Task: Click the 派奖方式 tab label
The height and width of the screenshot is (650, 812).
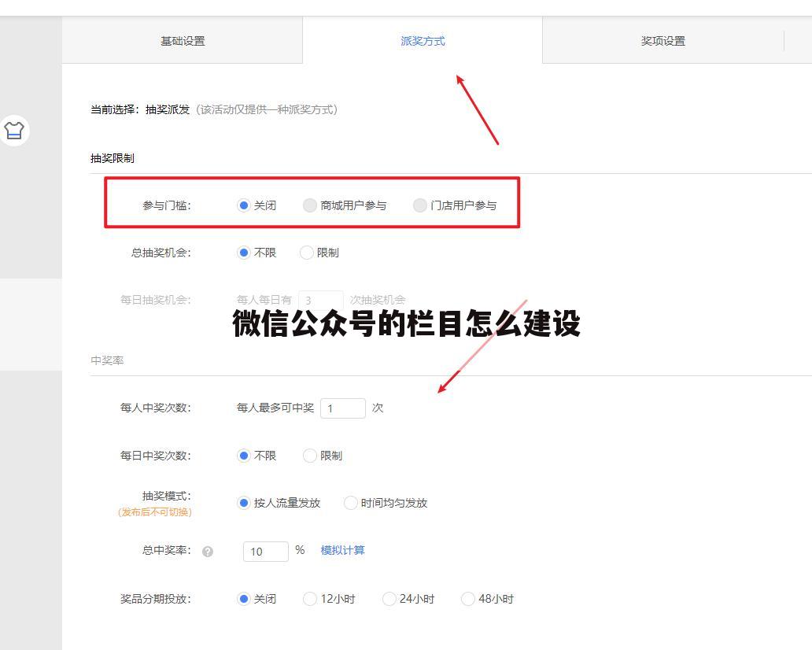Action: pos(423,40)
